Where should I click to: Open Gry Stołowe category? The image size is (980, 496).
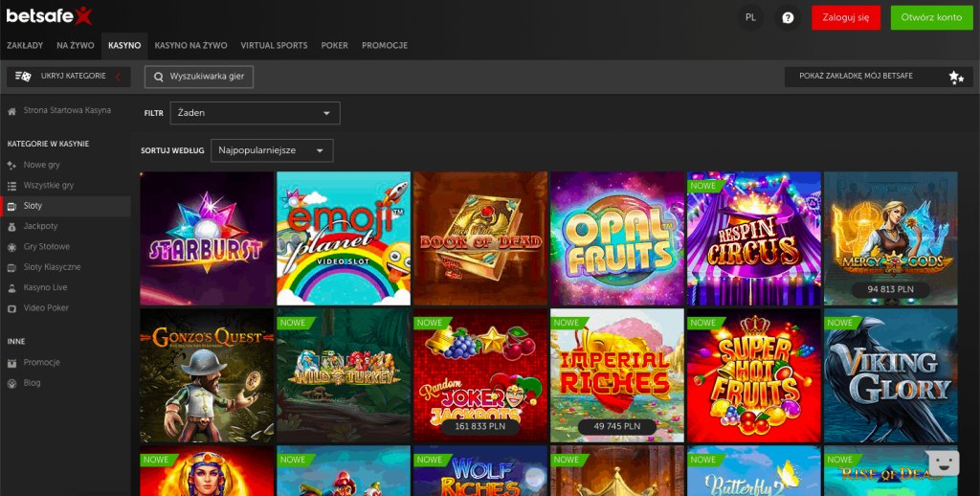tap(46, 247)
